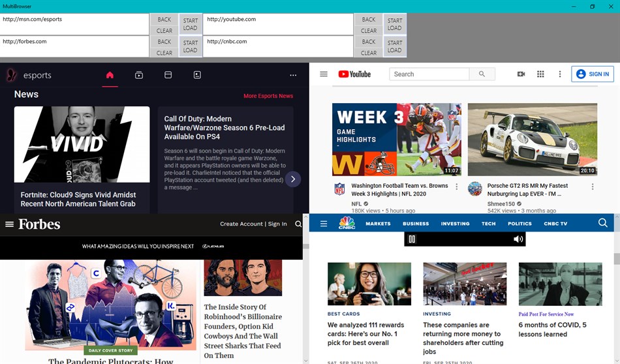Click the NFL channel avatar
The width and height of the screenshot is (620, 364).
(x=339, y=189)
